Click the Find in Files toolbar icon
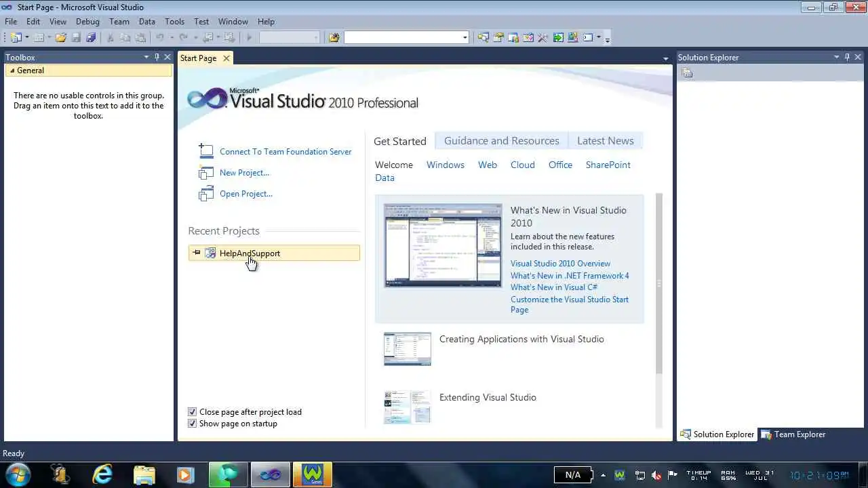 pos(334,38)
